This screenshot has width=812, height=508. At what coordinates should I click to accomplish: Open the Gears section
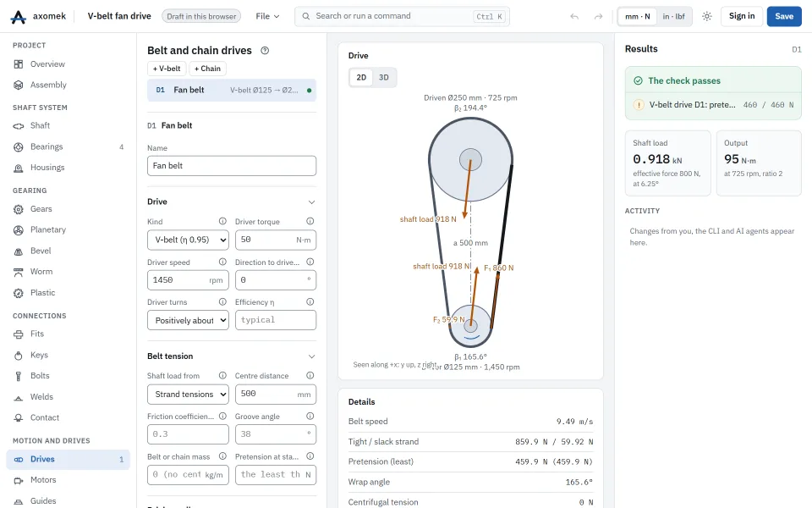[x=69, y=209]
